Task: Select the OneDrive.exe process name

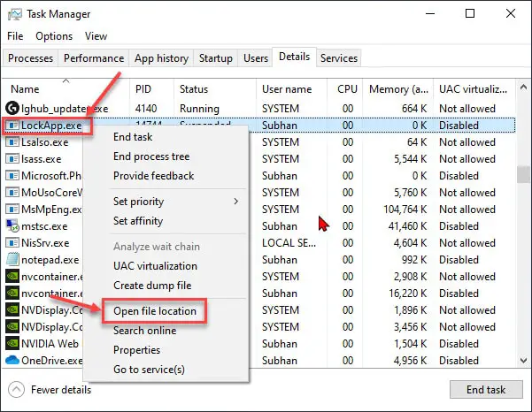Action: (52, 360)
